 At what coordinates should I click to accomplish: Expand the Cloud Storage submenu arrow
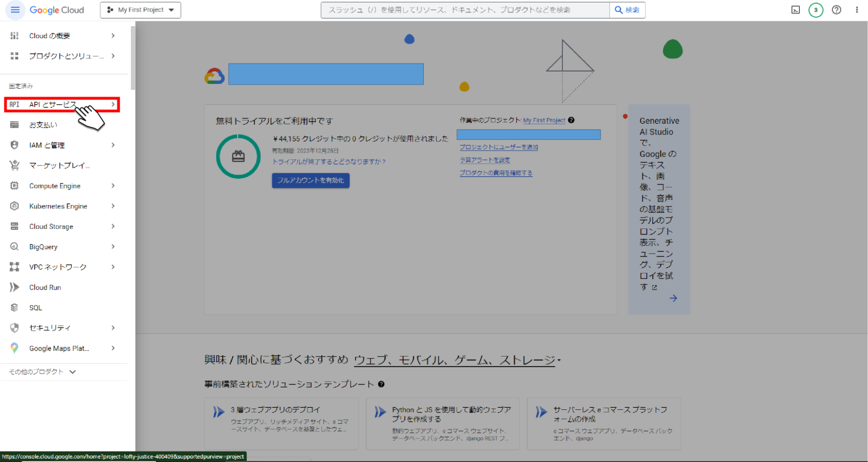[x=113, y=226]
